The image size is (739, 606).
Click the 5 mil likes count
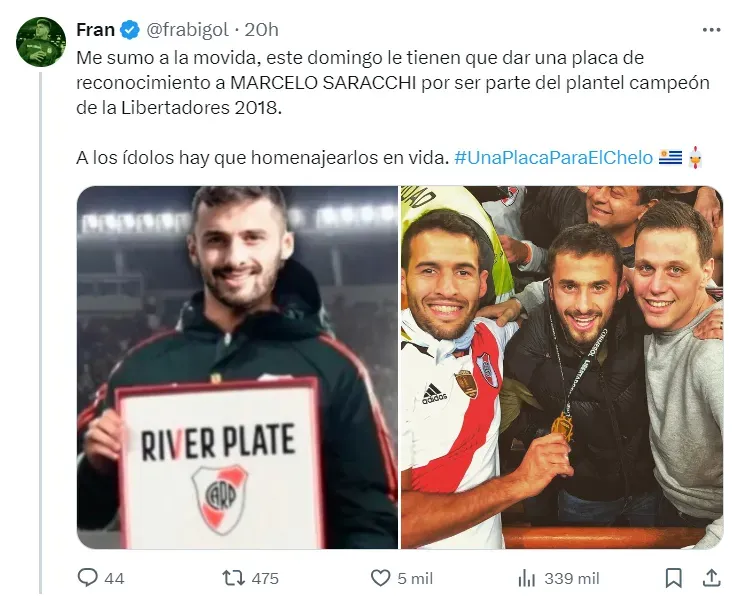click(x=415, y=579)
